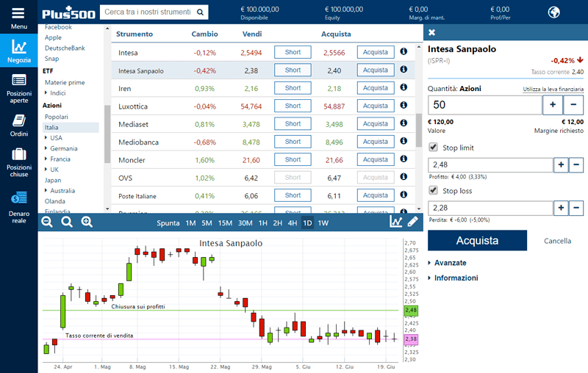Show info for Intesa Sanpaolo row
Image resolution: width=588 pixels, height=373 pixels.
tap(404, 69)
